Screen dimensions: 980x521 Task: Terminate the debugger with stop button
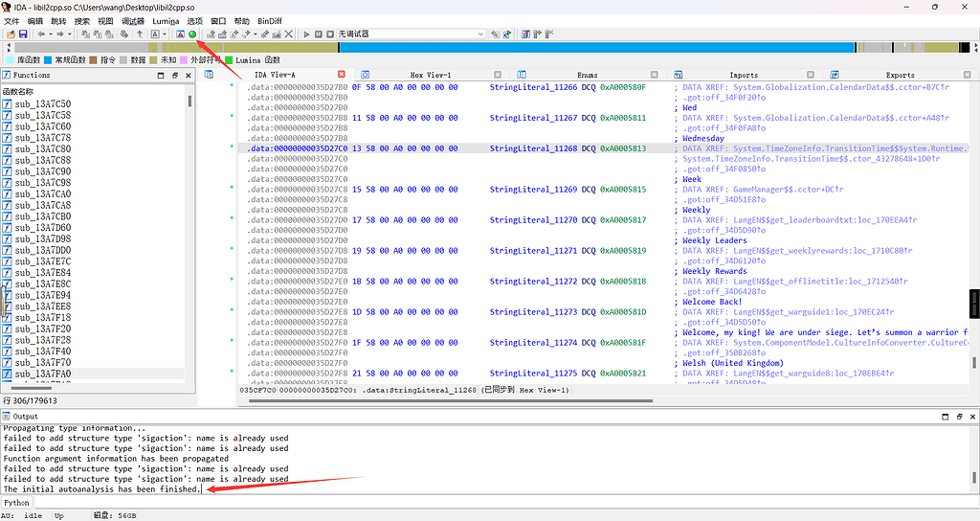pyautogui.click(x=330, y=34)
